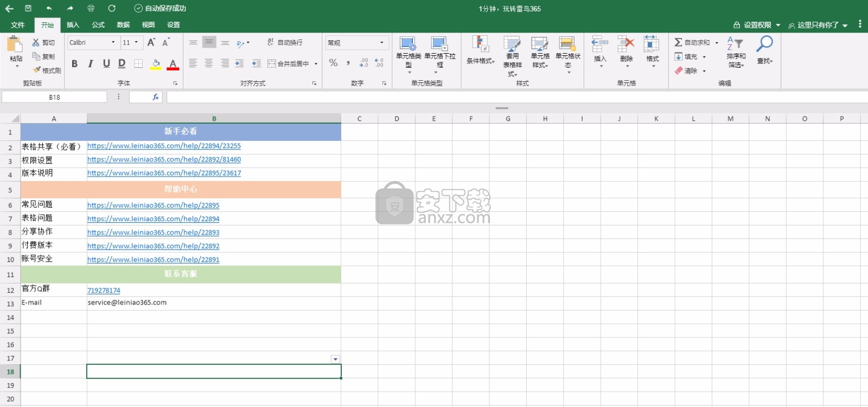868x407 pixels.
Task: Click the refresh icon in title bar
Action: (112, 9)
